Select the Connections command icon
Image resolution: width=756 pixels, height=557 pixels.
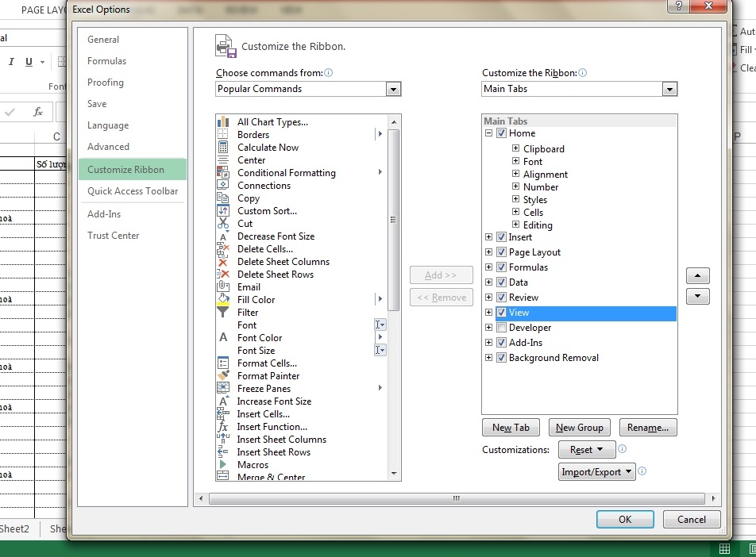tap(222, 186)
